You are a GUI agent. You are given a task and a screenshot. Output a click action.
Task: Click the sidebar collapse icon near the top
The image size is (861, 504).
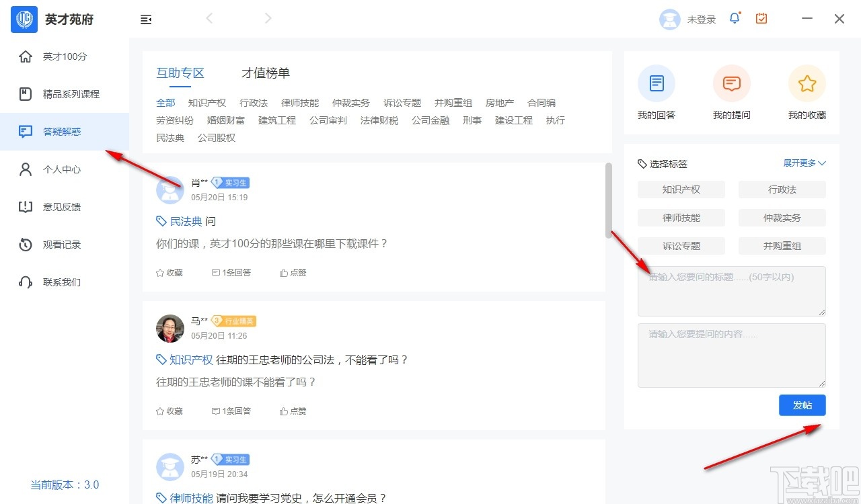point(146,20)
